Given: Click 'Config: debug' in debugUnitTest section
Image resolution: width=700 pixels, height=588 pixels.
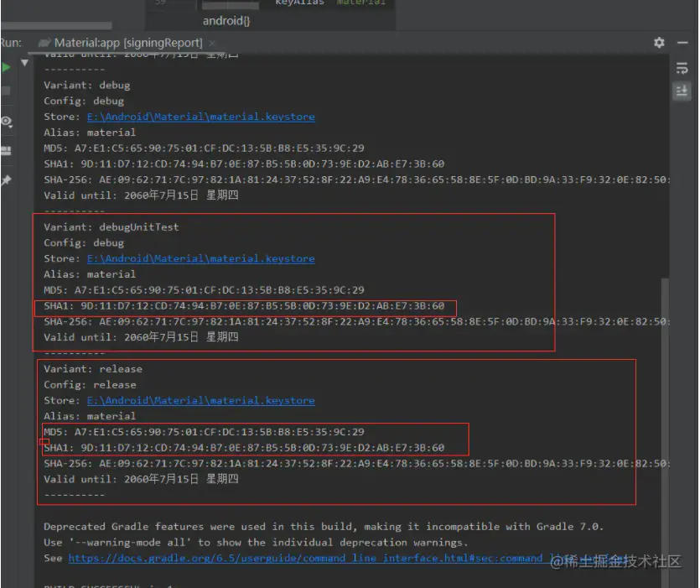Looking at the screenshot, I should click(x=84, y=243).
